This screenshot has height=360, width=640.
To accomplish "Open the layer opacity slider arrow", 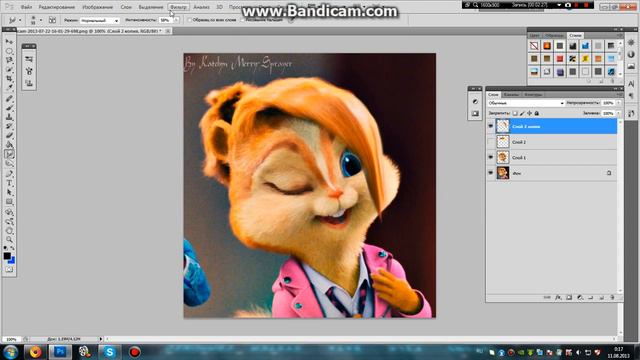I will tap(619, 103).
